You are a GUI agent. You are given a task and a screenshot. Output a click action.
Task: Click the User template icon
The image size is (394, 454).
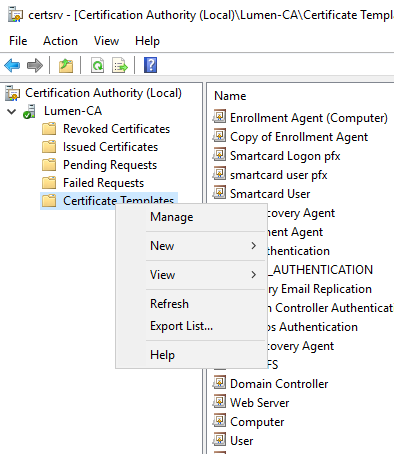click(x=219, y=439)
